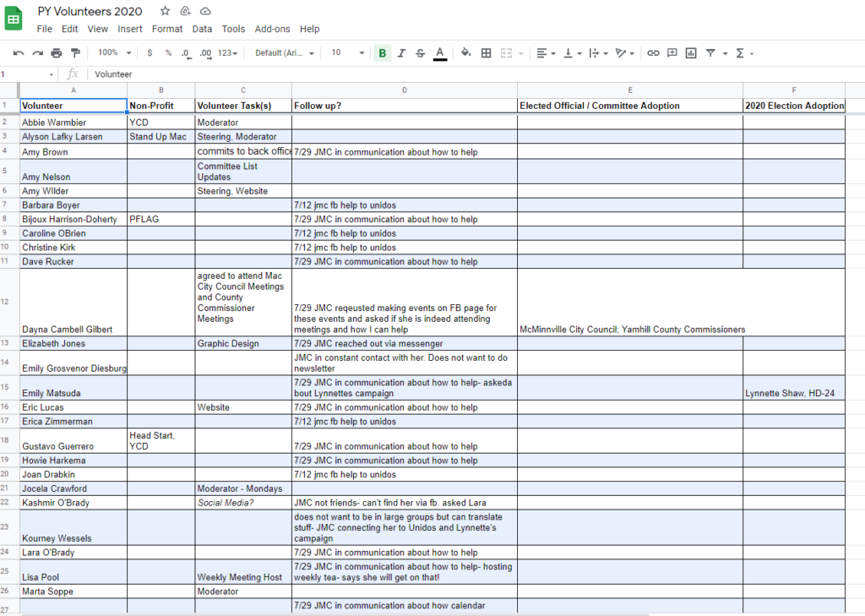Open the Format menu
Screen dimensions: 865x616
(x=167, y=29)
